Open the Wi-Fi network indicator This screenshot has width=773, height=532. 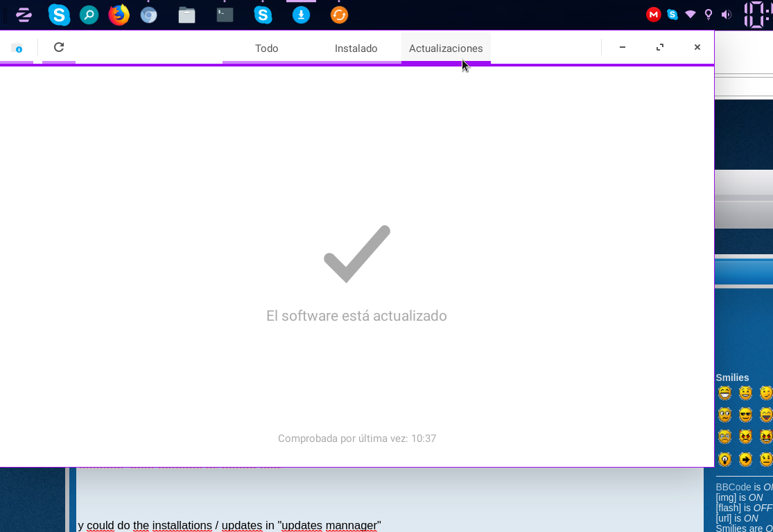[x=691, y=15]
